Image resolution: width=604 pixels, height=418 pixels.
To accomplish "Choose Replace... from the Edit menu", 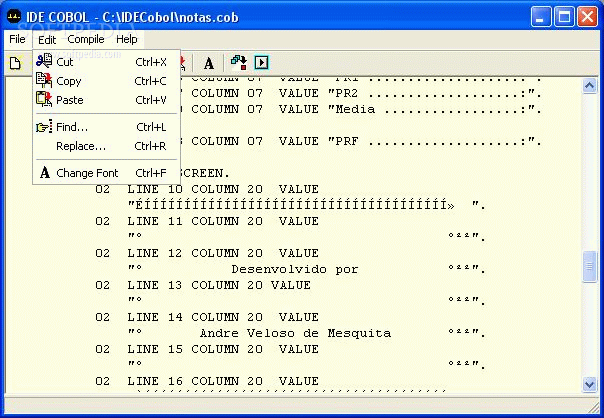I will [x=106, y=146].
